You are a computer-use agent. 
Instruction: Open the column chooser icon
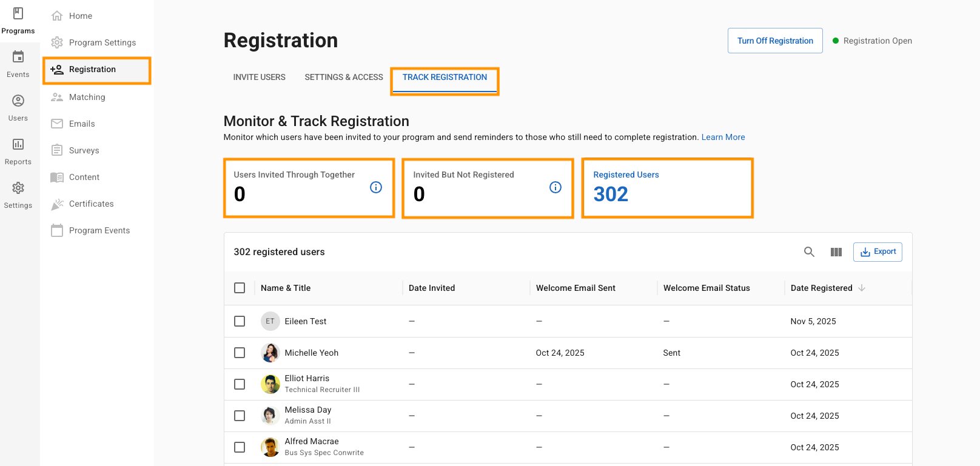[836, 252]
